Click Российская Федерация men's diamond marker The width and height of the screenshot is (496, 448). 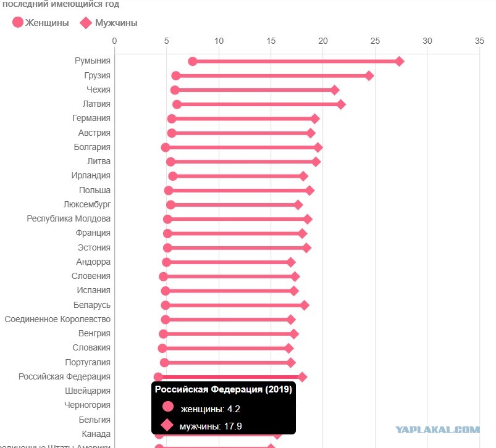(x=303, y=377)
